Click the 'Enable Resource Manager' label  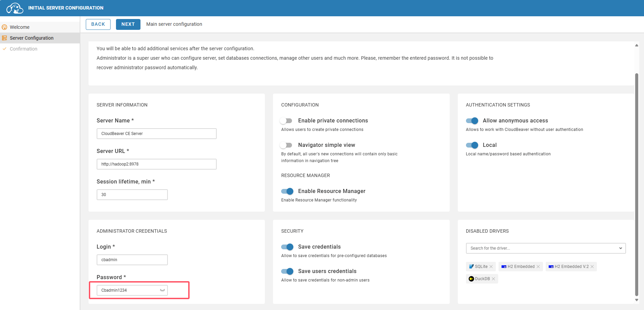click(x=332, y=191)
